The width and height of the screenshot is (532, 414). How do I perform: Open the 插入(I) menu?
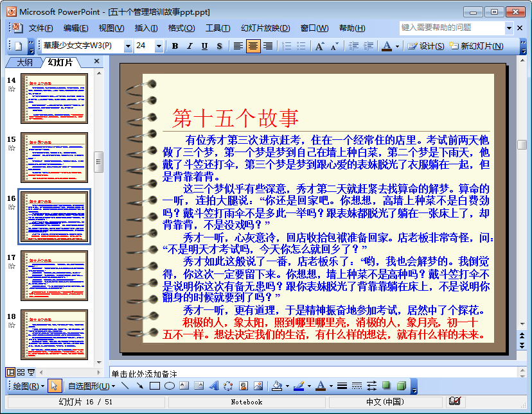pos(146,28)
